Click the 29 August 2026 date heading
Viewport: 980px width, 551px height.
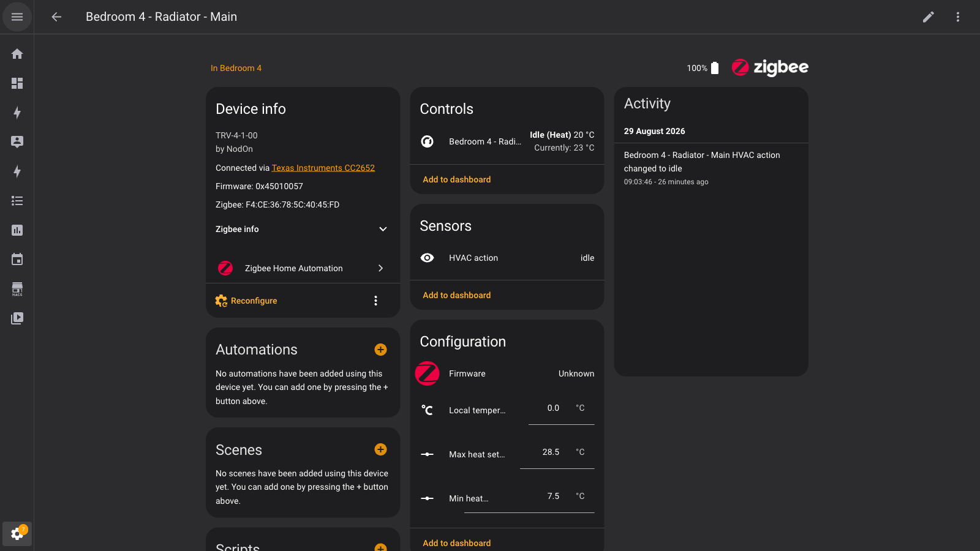655,131
